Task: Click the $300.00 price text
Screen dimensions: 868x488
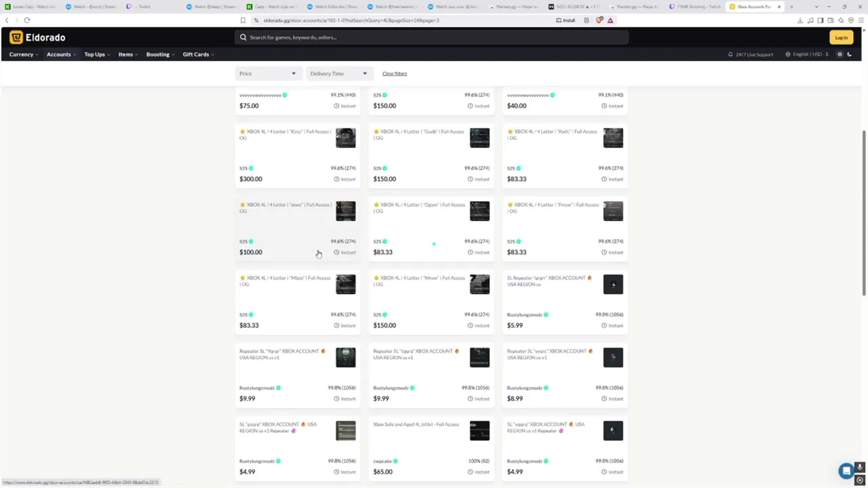Action: tap(251, 179)
